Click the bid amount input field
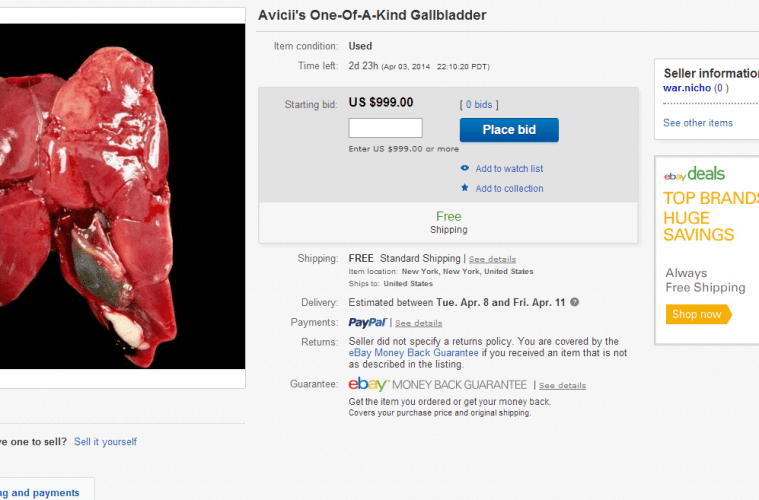 pos(385,128)
